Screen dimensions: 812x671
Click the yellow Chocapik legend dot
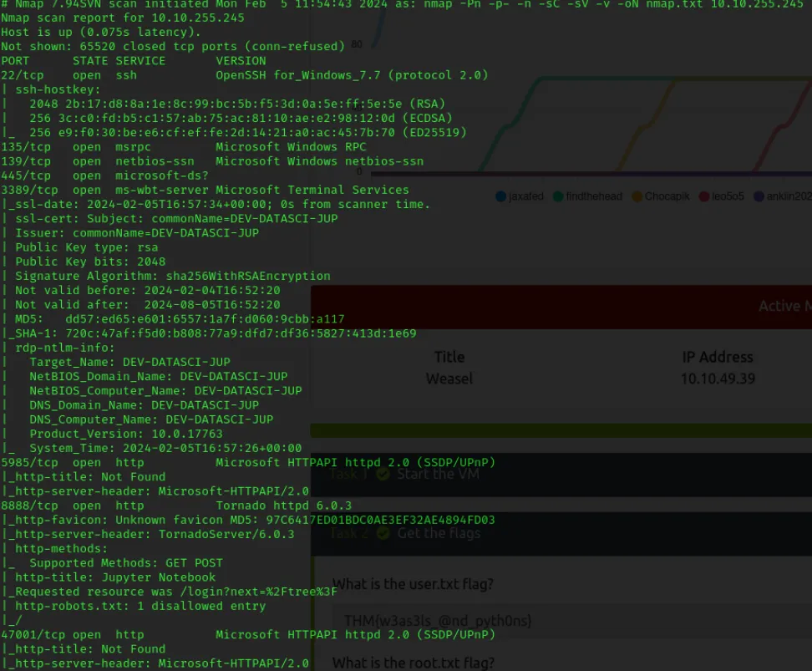[x=637, y=196]
